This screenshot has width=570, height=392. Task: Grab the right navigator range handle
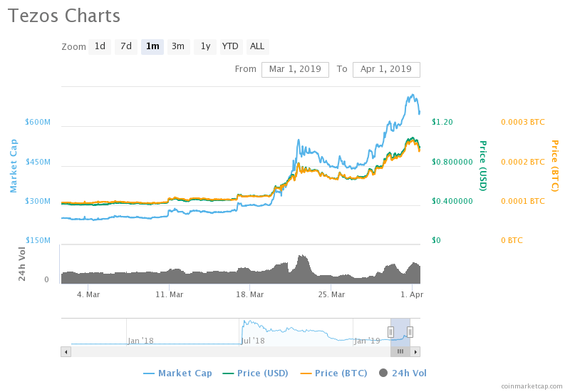pyautogui.click(x=410, y=331)
